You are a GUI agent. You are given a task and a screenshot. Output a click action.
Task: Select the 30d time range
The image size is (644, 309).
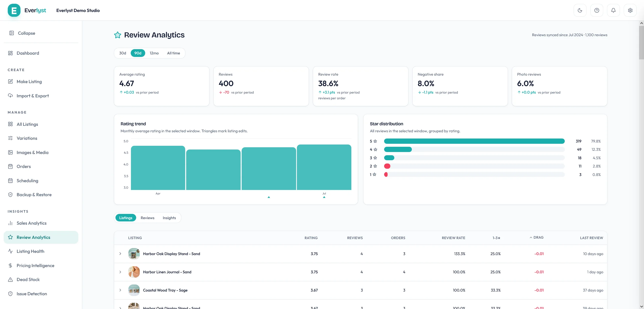click(122, 53)
